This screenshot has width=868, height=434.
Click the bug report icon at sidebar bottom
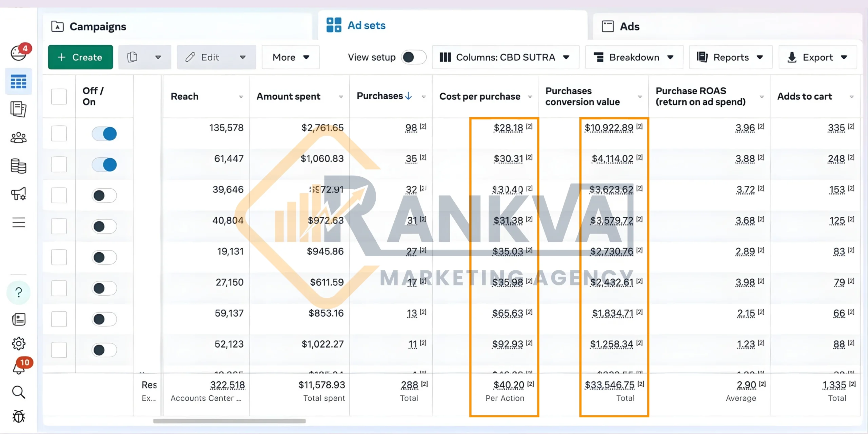[x=19, y=416]
